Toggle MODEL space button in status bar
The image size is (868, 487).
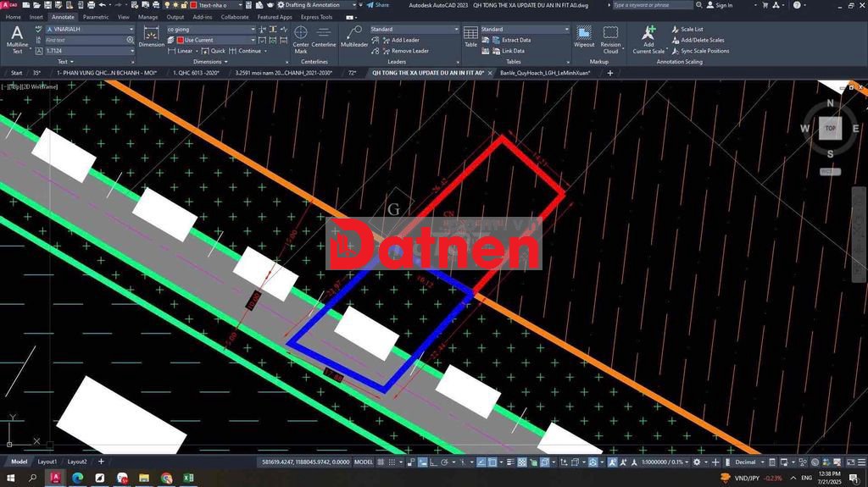point(364,462)
